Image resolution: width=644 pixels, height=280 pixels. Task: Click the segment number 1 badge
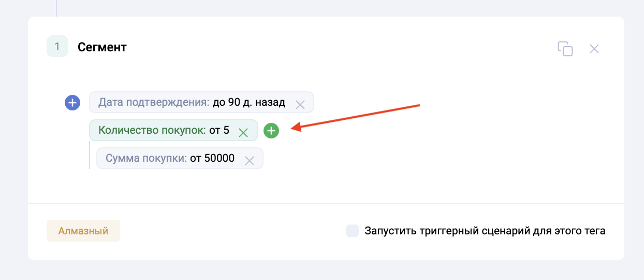(x=57, y=47)
